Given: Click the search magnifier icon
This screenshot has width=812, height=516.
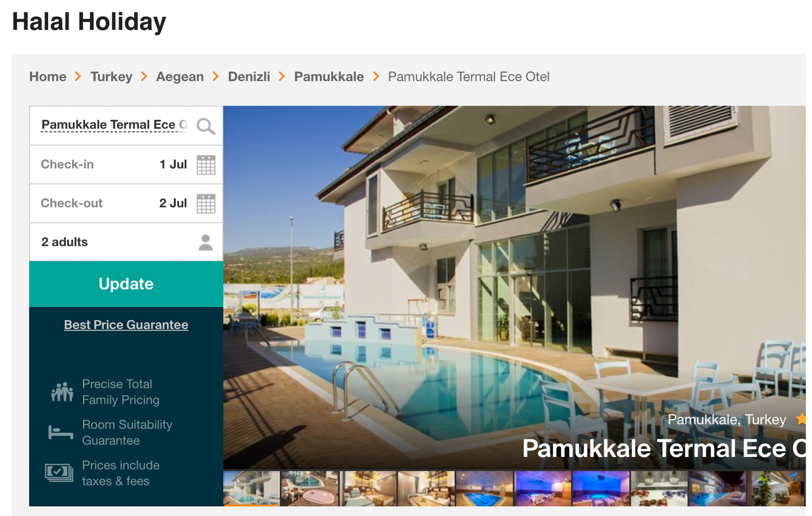Looking at the screenshot, I should click(206, 126).
